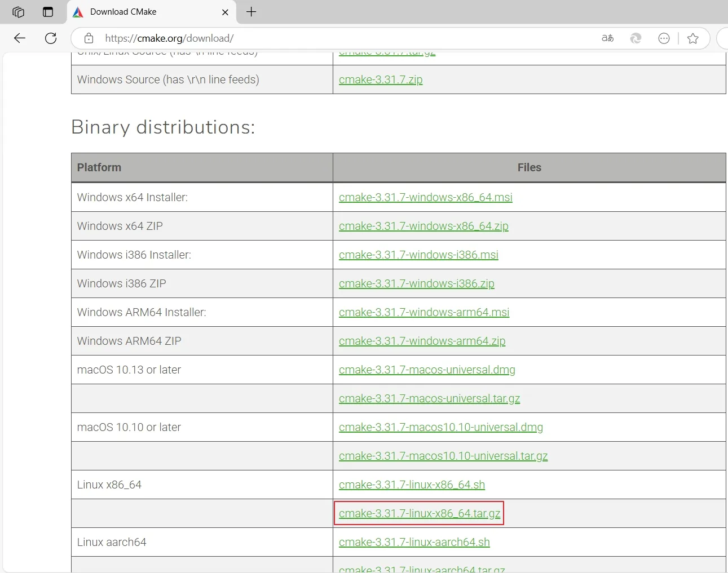This screenshot has height=573, width=728.
Task: Download cmake-3.31.7-windows-i386.zip
Action: coord(416,283)
